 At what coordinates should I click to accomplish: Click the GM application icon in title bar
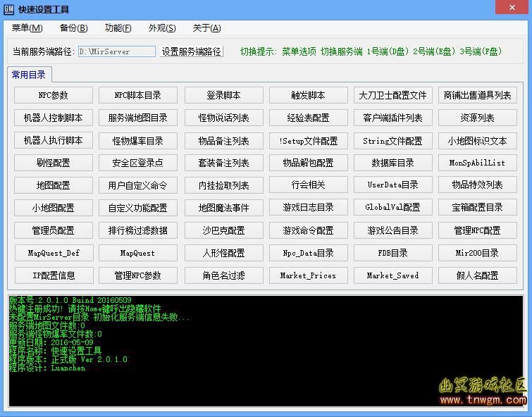pos(8,9)
